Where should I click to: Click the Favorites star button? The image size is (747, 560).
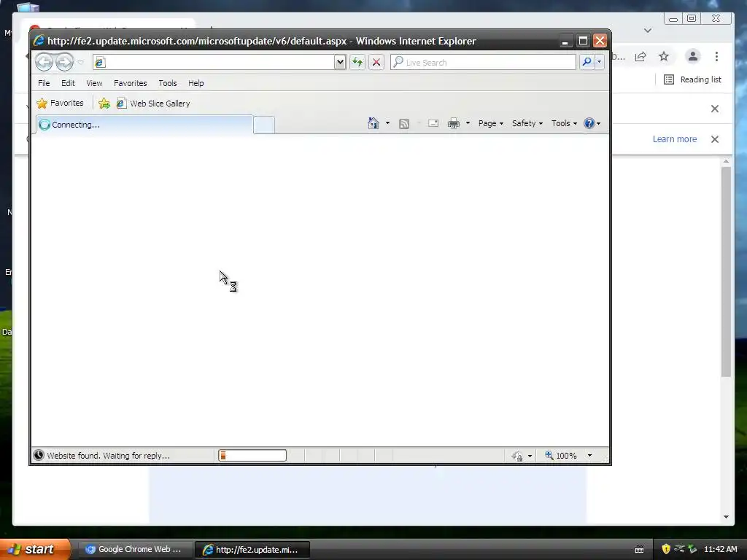[x=60, y=103]
